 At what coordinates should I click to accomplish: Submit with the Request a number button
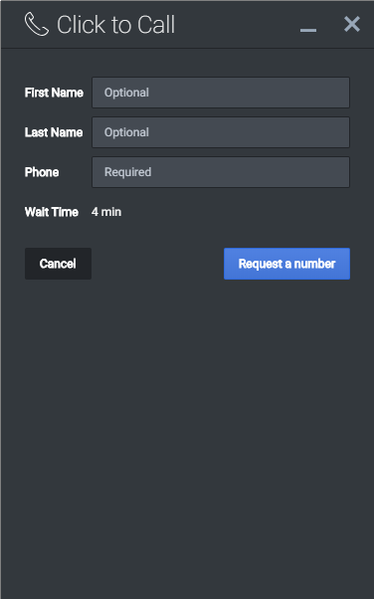[x=287, y=264]
